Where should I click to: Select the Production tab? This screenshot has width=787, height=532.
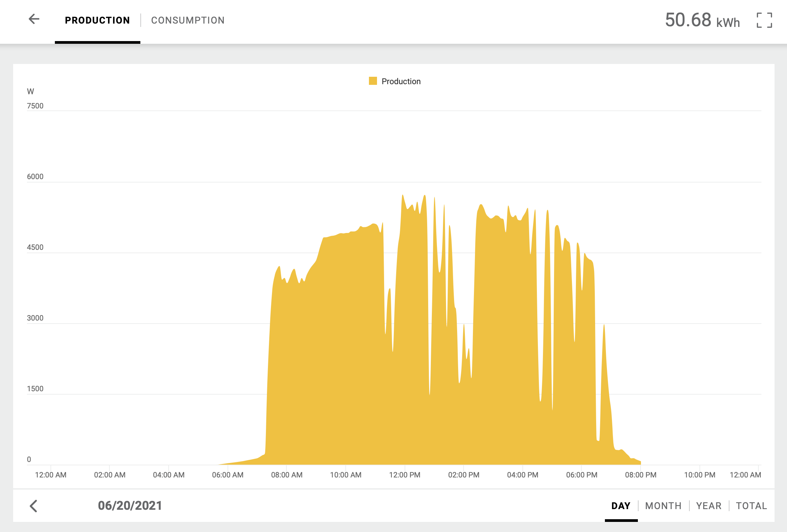coord(97,20)
